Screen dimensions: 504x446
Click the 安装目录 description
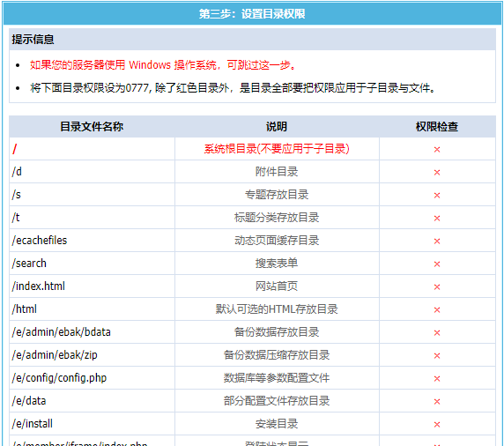pos(277,424)
